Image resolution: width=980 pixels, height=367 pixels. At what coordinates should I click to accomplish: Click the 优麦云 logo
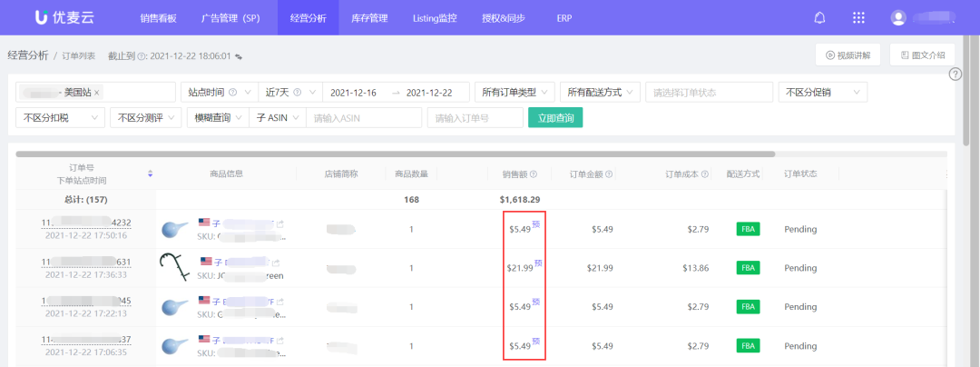coord(64,18)
